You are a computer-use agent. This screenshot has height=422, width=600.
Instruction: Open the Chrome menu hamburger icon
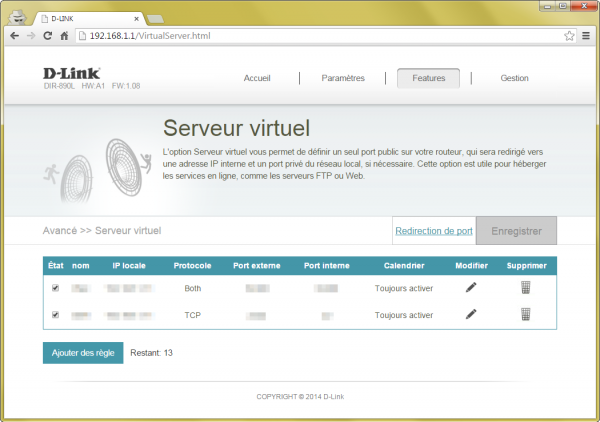pos(586,35)
